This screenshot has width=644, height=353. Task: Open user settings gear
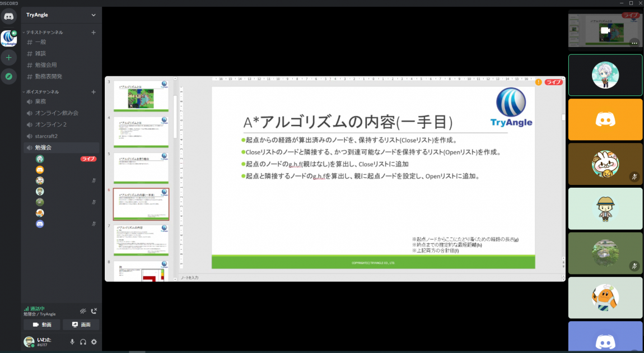pyautogui.click(x=94, y=342)
